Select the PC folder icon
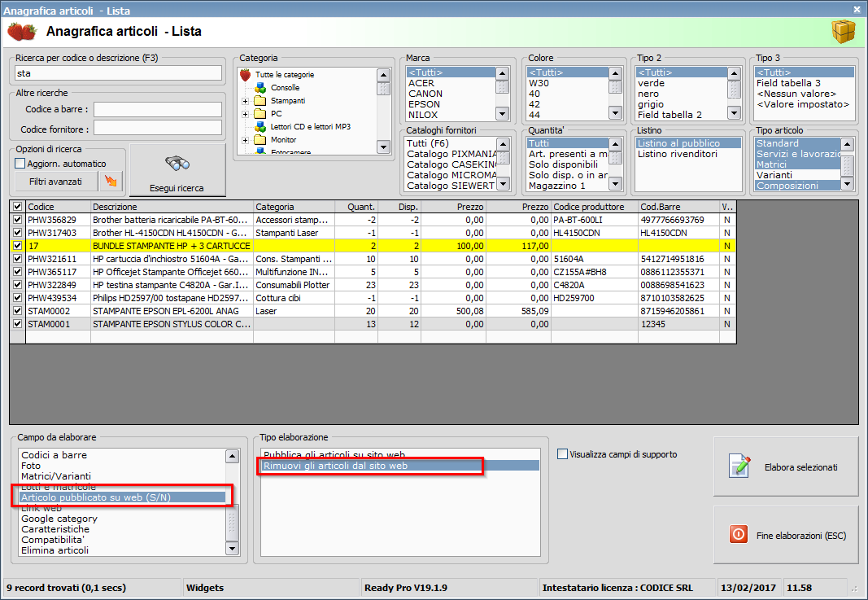The image size is (868, 600). (x=260, y=114)
